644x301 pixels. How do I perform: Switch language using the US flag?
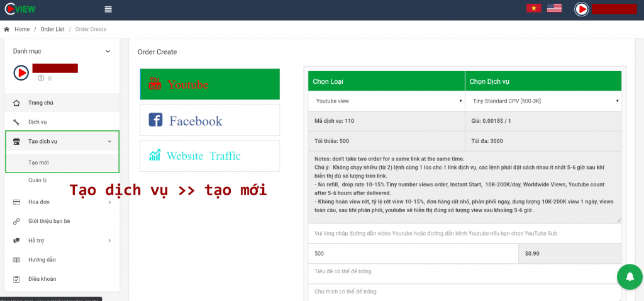point(555,8)
